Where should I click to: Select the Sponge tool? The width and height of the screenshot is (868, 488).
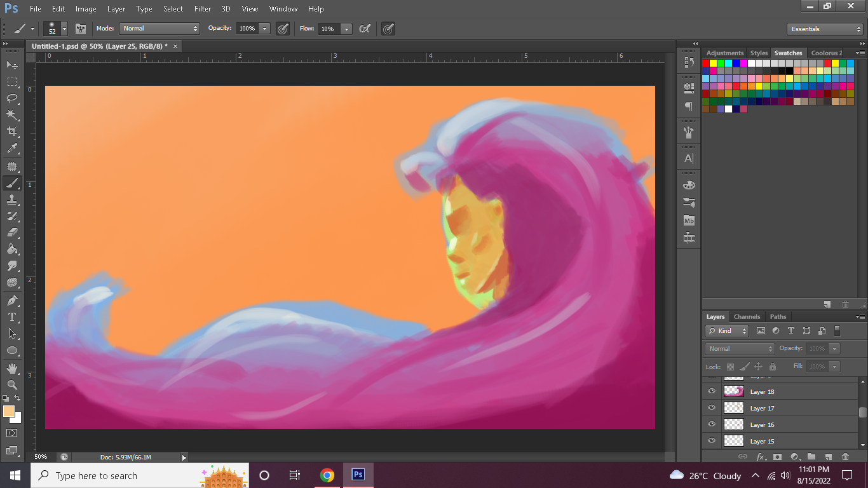12,282
